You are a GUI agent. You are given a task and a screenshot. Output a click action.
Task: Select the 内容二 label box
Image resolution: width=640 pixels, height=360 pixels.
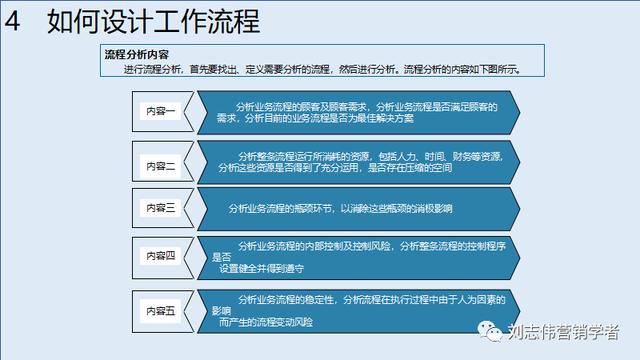pyautogui.click(x=160, y=166)
